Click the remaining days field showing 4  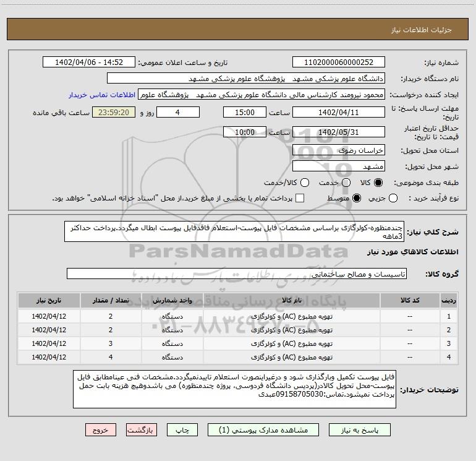tap(178, 112)
